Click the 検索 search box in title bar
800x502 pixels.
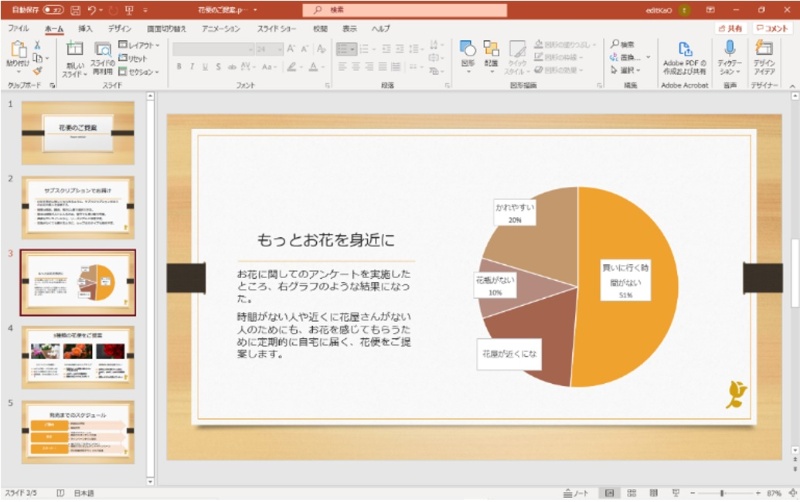point(405,10)
